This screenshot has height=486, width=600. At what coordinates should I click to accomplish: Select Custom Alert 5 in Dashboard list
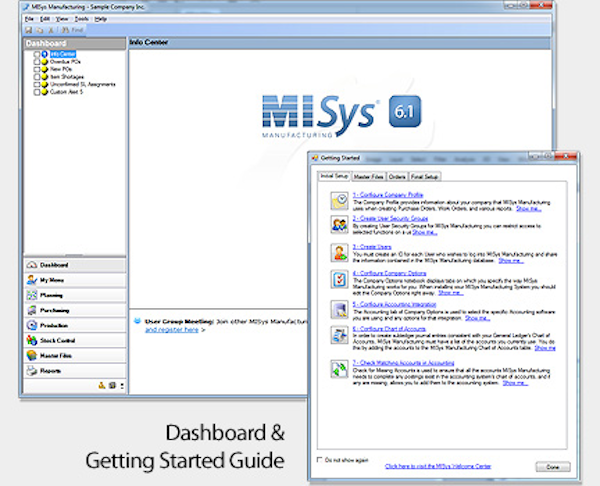coord(66,92)
